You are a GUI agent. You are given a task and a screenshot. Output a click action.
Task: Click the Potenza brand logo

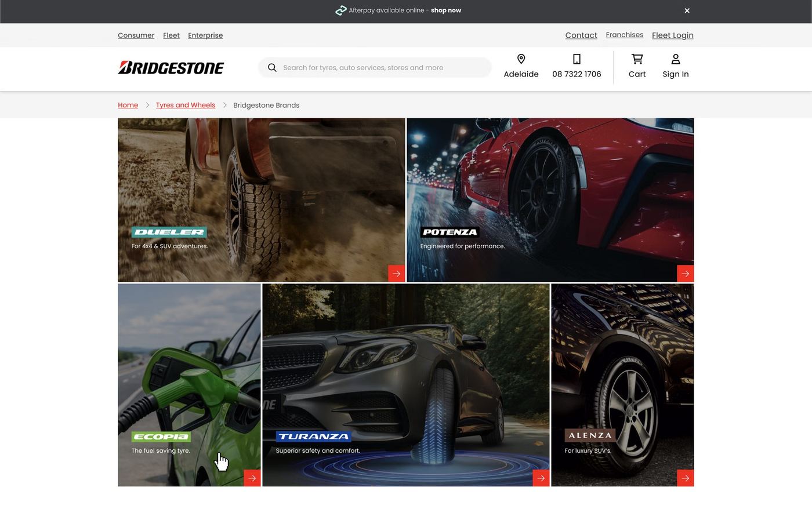(449, 232)
